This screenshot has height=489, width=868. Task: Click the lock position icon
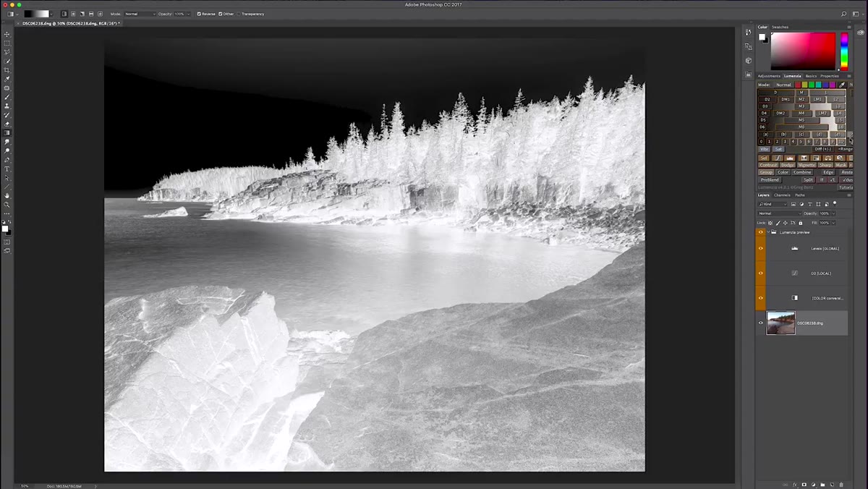pyautogui.click(x=786, y=223)
